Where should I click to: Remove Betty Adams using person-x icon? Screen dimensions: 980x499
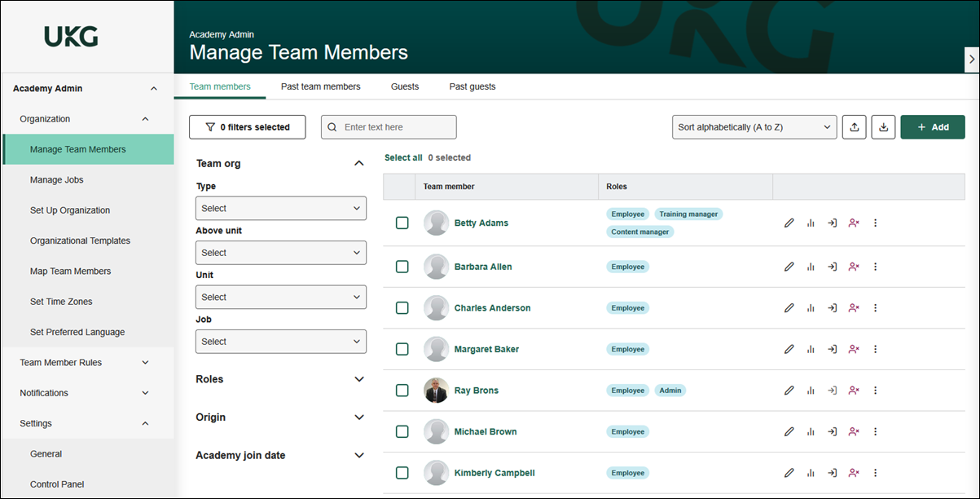click(x=854, y=223)
